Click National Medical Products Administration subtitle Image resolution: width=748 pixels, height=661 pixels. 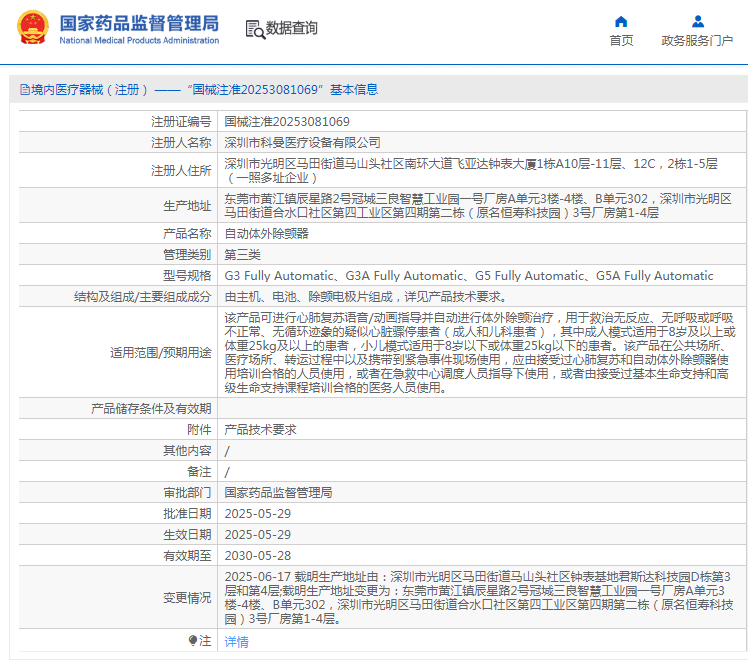(x=139, y=41)
